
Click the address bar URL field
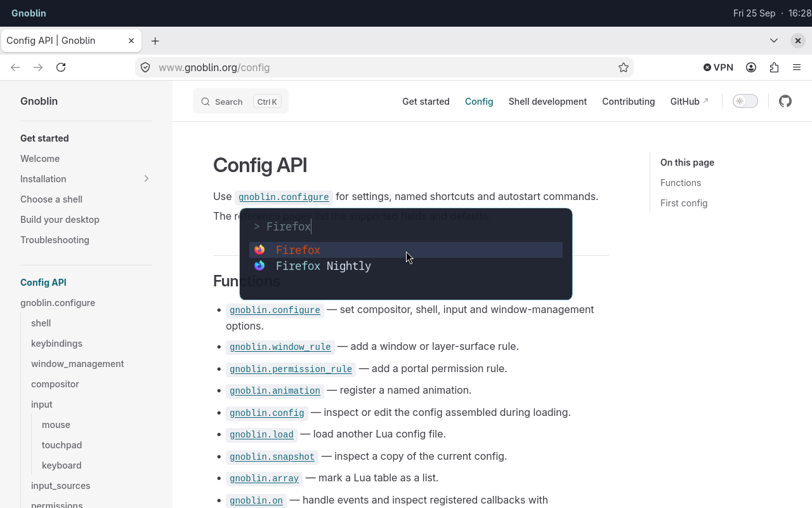coord(384,67)
